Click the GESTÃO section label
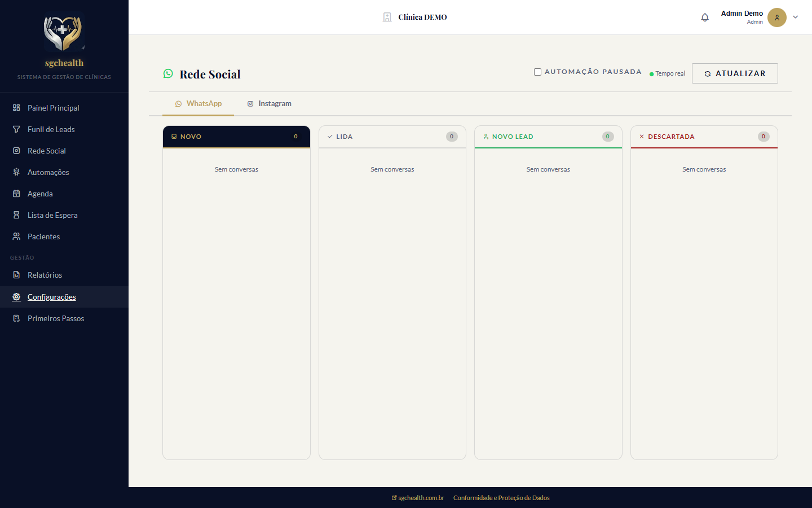This screenshot has width=812, height=508. tap(22, 258)
